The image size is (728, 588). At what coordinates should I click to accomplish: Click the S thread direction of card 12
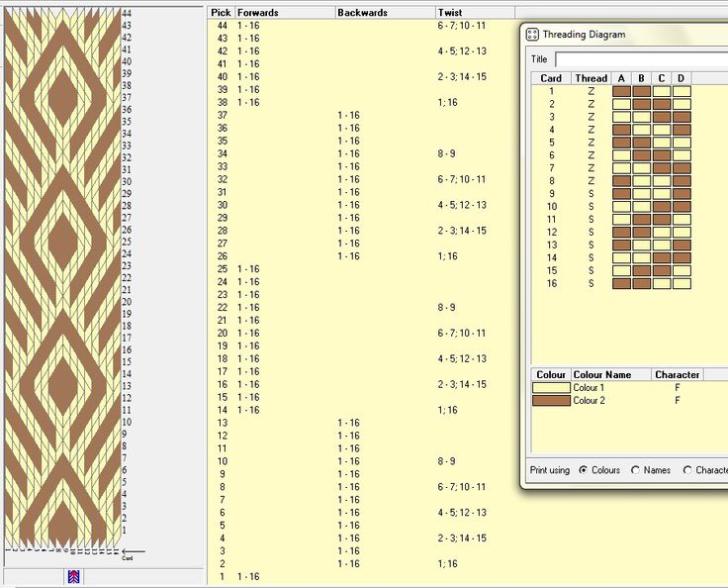[591, 233]
